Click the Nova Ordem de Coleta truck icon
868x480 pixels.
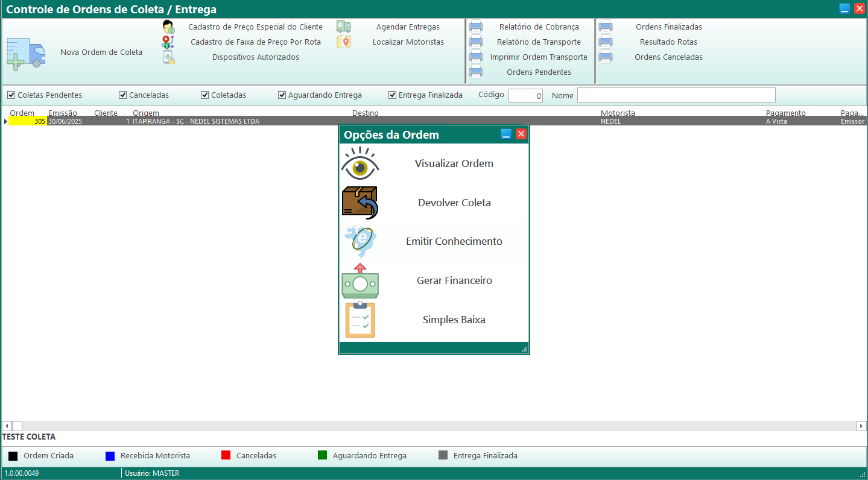25,54
